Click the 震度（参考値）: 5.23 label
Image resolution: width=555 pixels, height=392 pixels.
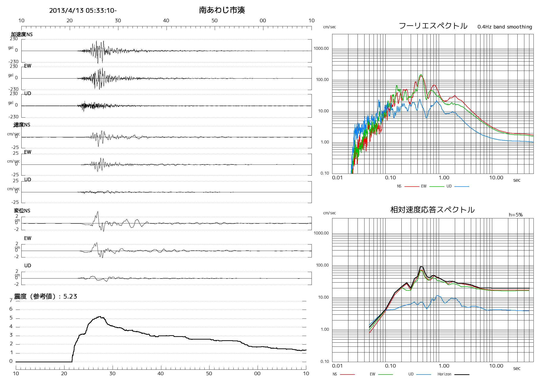pos(46,296)
